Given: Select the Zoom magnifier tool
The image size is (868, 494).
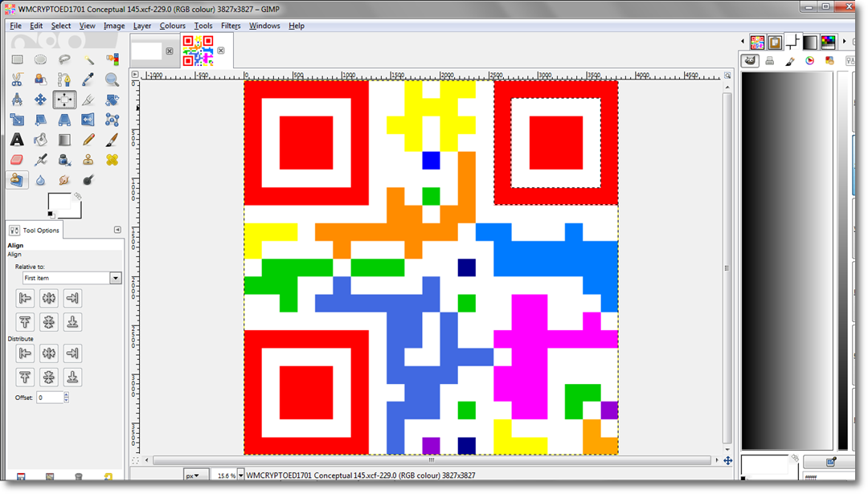Looking at the screenshot, I should tap(112, 80).
